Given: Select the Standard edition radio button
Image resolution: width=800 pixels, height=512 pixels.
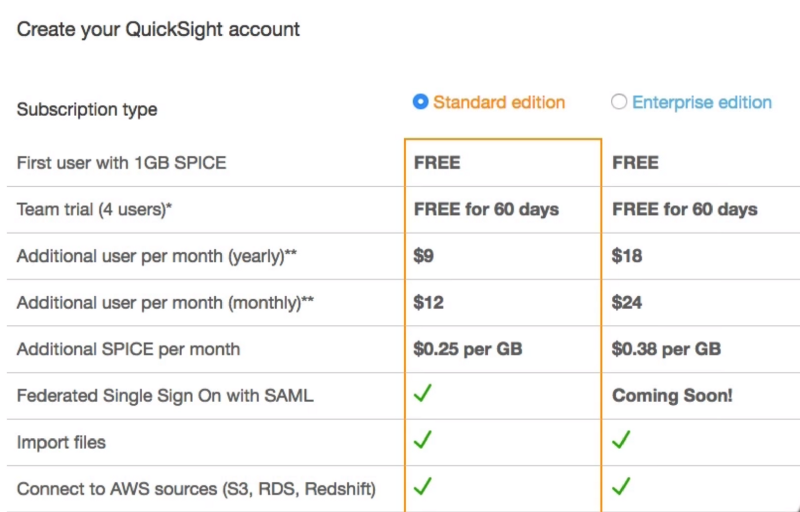Looking at the screenshot, I should point(420,102).
